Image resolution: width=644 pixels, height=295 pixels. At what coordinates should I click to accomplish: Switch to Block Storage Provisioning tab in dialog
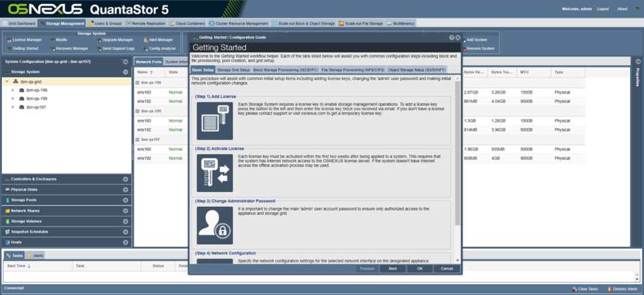pyautogui.click(x=285, y=70)
